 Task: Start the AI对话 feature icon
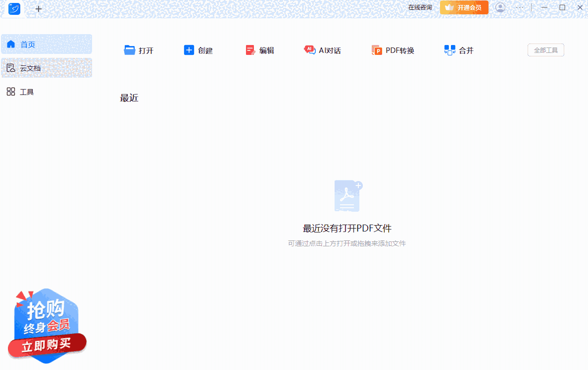tap(310, 49)
